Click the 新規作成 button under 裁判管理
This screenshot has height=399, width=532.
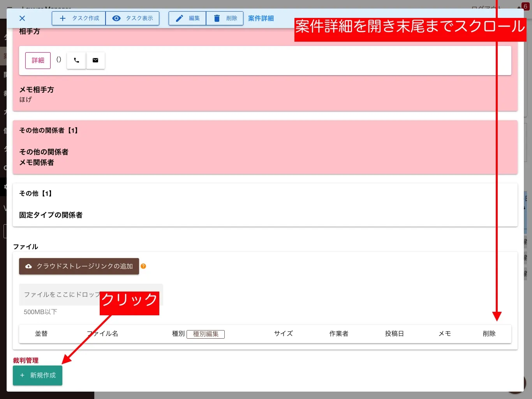(x=38, y=375)
